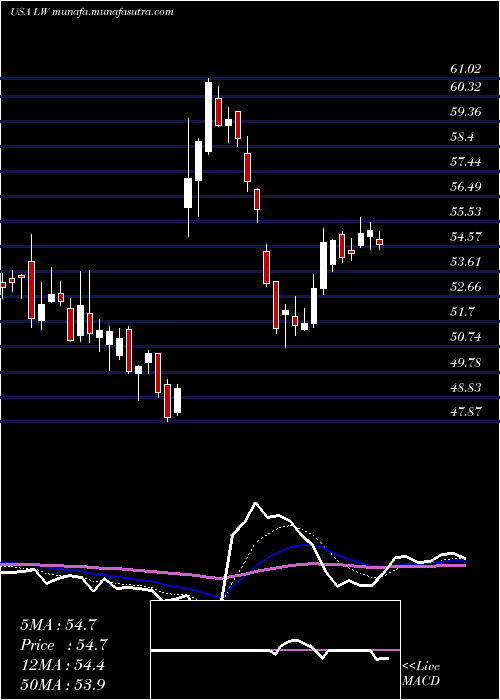500x700 pixels.
Task: Click the '12MA : 54.4' indicator text
Action: 63,665
